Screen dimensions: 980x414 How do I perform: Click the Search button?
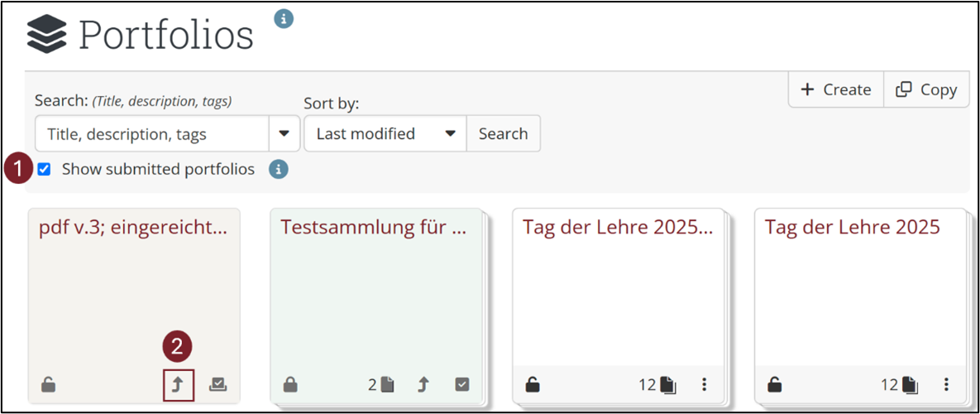503,133
